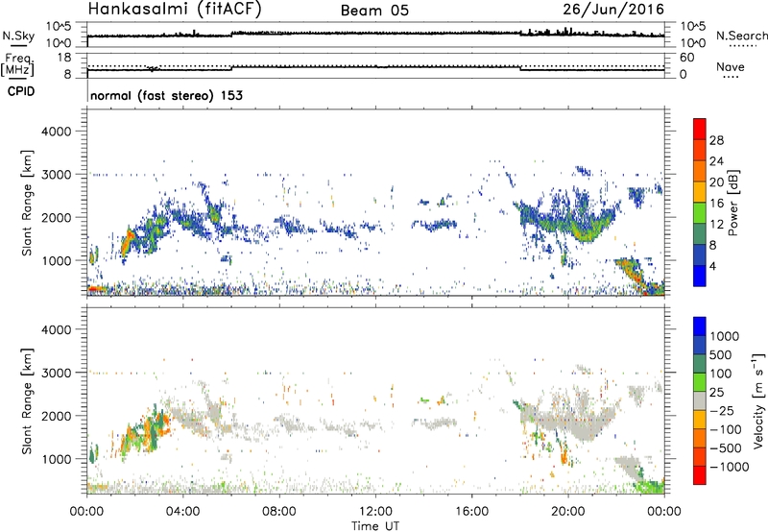Select the red segment of Velocity colorbar
Viewport: 768px width, 532px height.
[700, 475]
